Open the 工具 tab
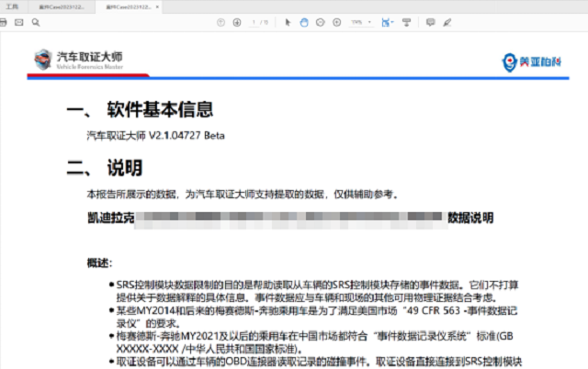 click(12, 6)
